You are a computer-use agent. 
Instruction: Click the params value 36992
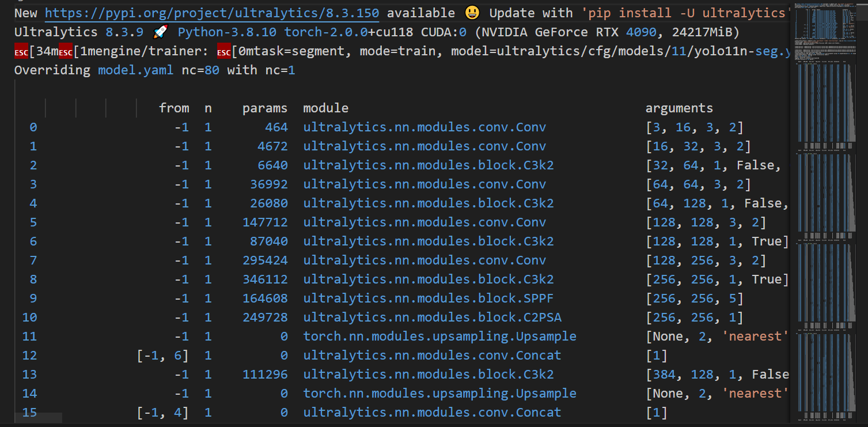269,184
